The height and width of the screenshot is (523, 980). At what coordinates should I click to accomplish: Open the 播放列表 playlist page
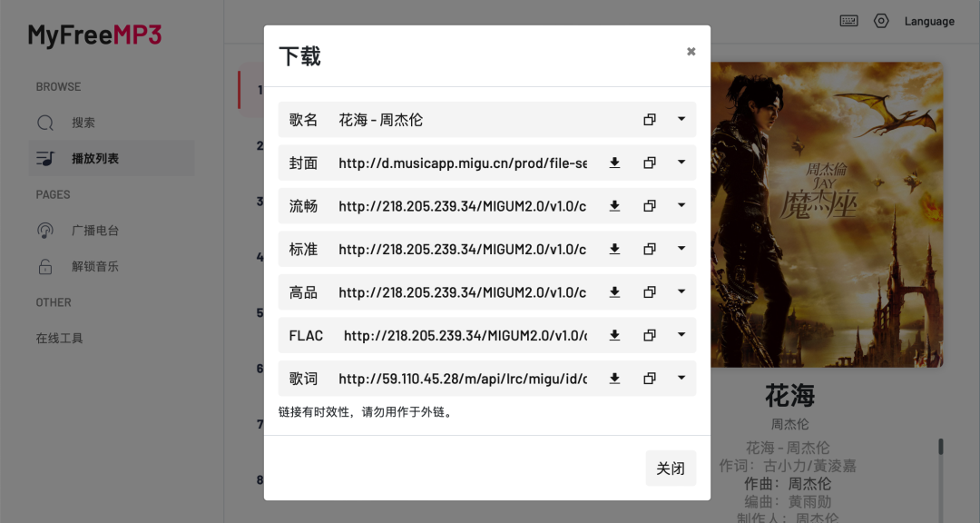tap(112, 158)
